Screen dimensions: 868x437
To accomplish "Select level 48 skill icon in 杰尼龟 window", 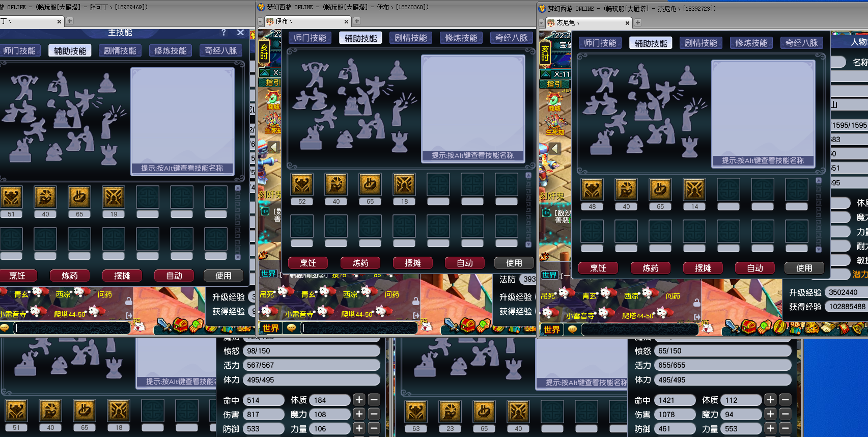I will [x=592, y=189].
